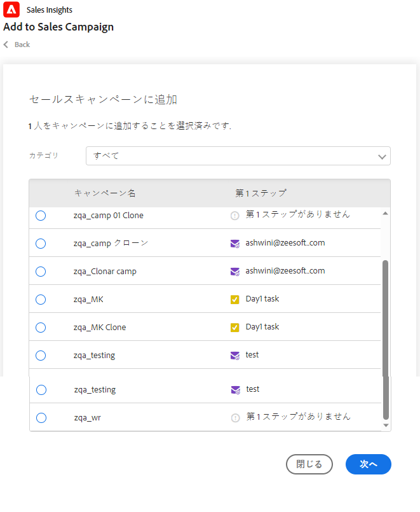The image size is (420, 512).
Task: Click the warning icon in zqa_camp 01 Clone row
Action: [235, 216]
